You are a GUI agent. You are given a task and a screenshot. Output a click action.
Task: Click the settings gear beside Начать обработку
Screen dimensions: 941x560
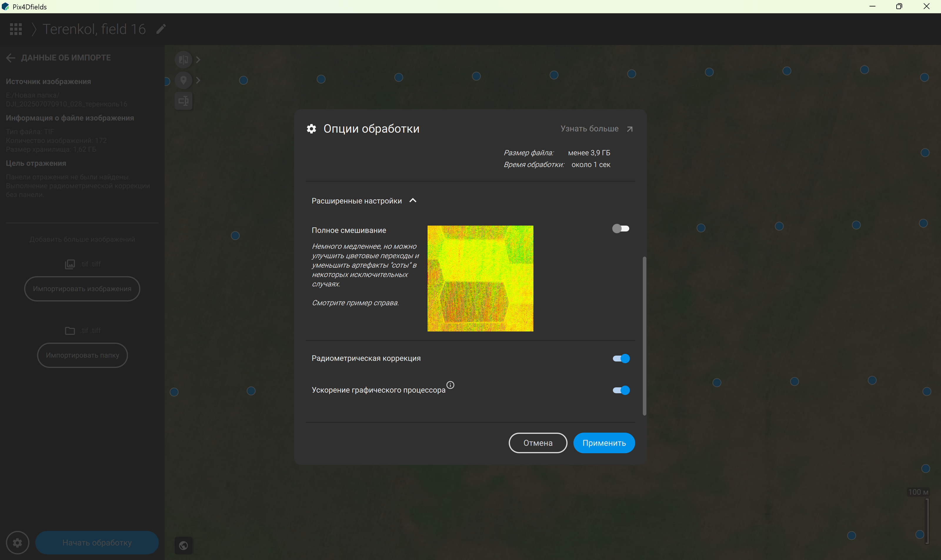pyautogui.click(x=17, y=543)
